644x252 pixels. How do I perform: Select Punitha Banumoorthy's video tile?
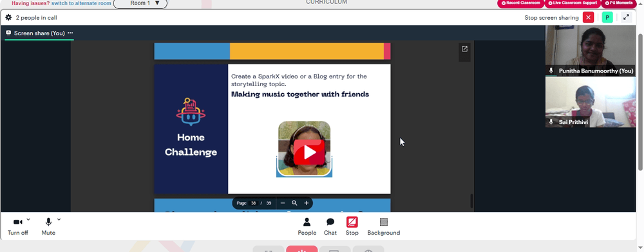coord(590,50)
